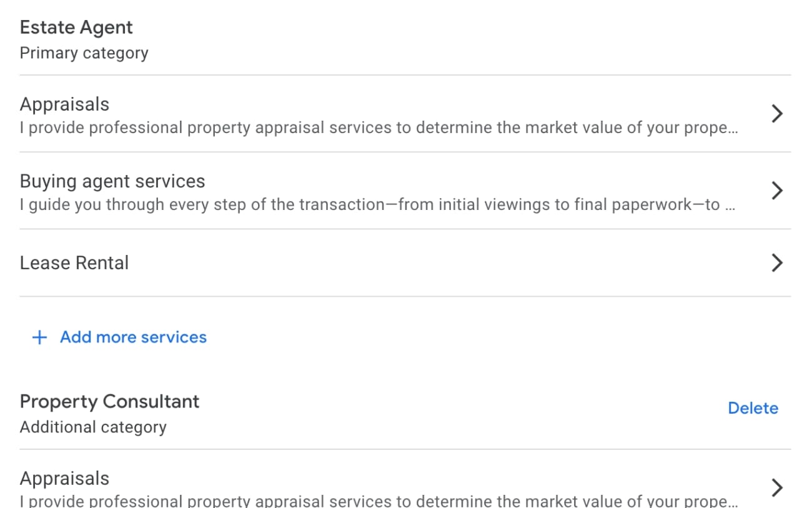This screenshot has width=812, height=508.
Task: Click the divider line below Primary category
Action: [x=405, y=75]
